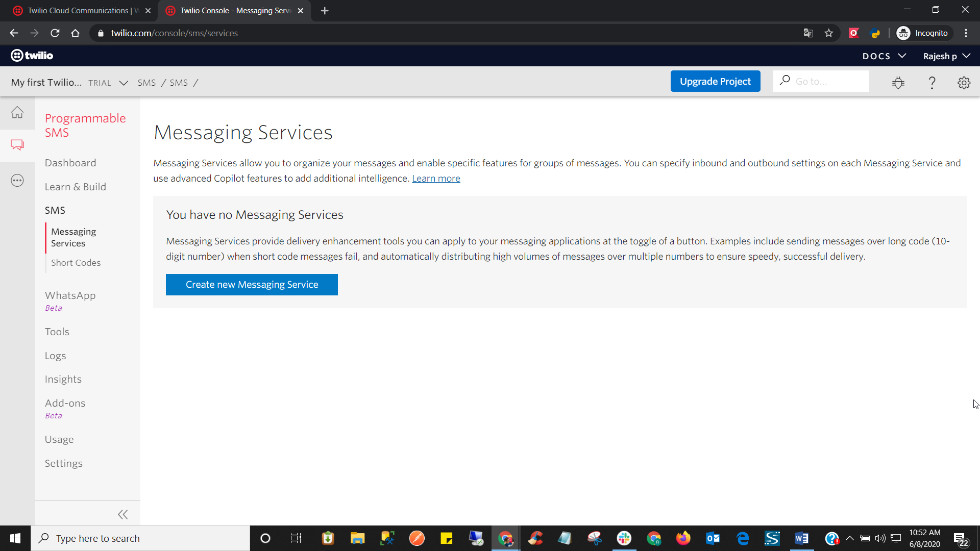Viewport: 980px width, 551px height.
Task: Select the Programmable SMS chat icon
Action: (x=17, y=145)
